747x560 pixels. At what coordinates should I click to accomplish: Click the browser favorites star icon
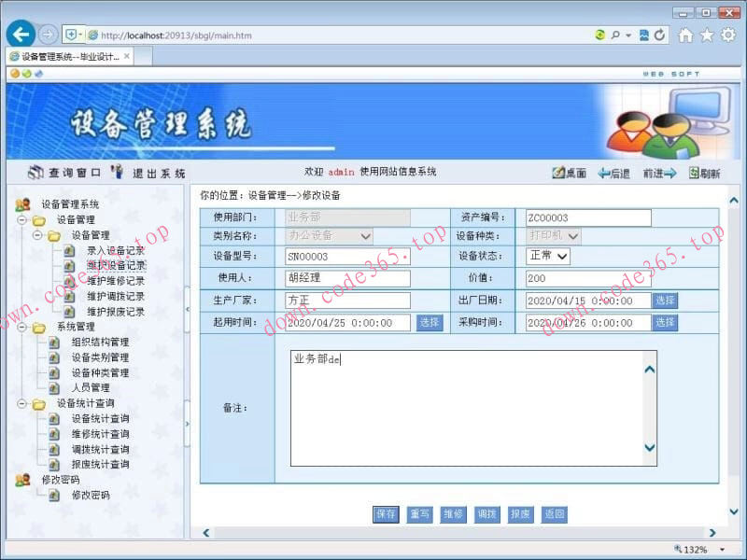click(707, 35)
